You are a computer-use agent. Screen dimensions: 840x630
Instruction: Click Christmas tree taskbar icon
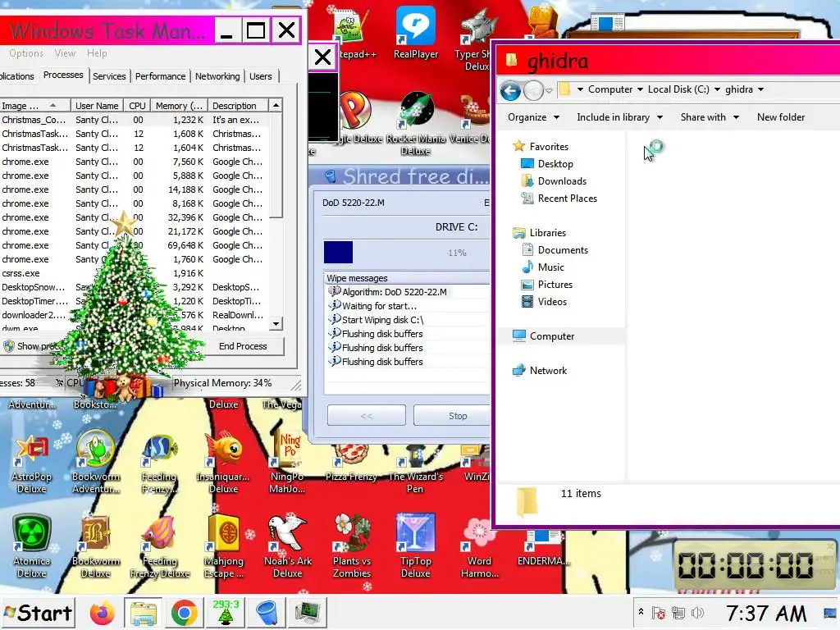(x=226, y=612)
